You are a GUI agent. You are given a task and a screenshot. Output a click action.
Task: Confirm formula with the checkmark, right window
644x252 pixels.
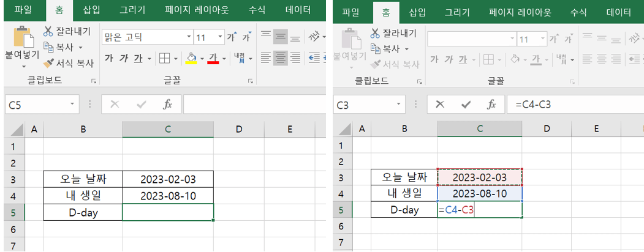[466, 105]
